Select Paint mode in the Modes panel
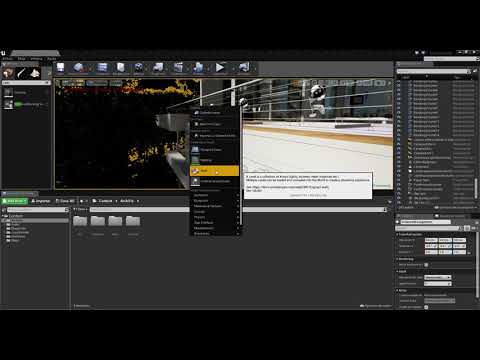The width and height of the screenshot is (480, 360). click(x=22, y=73)
